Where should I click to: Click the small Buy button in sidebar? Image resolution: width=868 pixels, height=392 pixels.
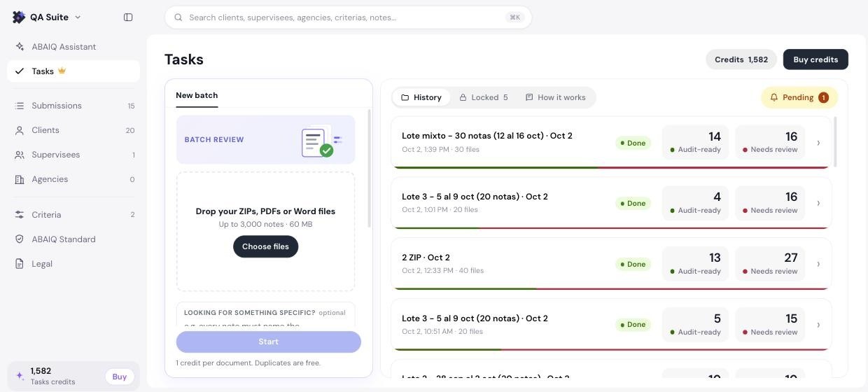point(120,377)
